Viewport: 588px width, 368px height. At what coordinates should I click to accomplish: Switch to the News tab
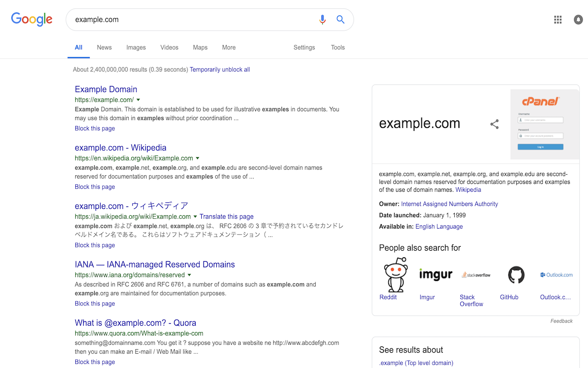(x=104, y=47)
